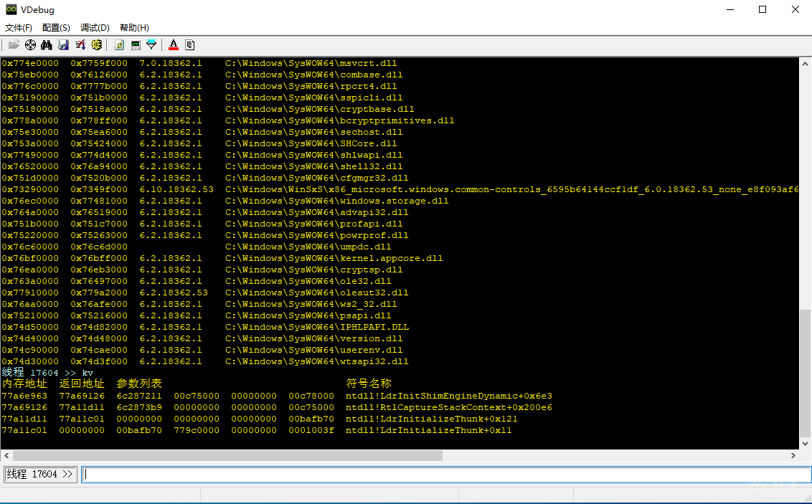The height and width of the screenshot is (504, 812).
Task: Click the binoculars search icon
Action: click(47, 45)
